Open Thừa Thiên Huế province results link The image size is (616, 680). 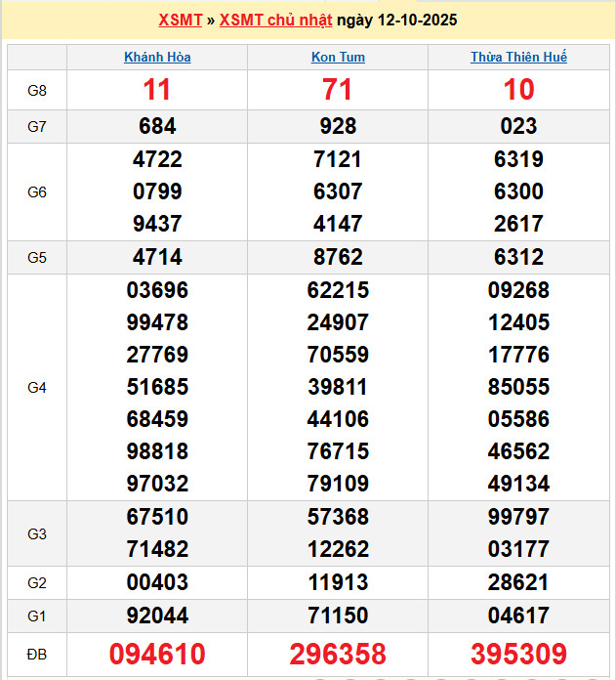tap(518, 57)
